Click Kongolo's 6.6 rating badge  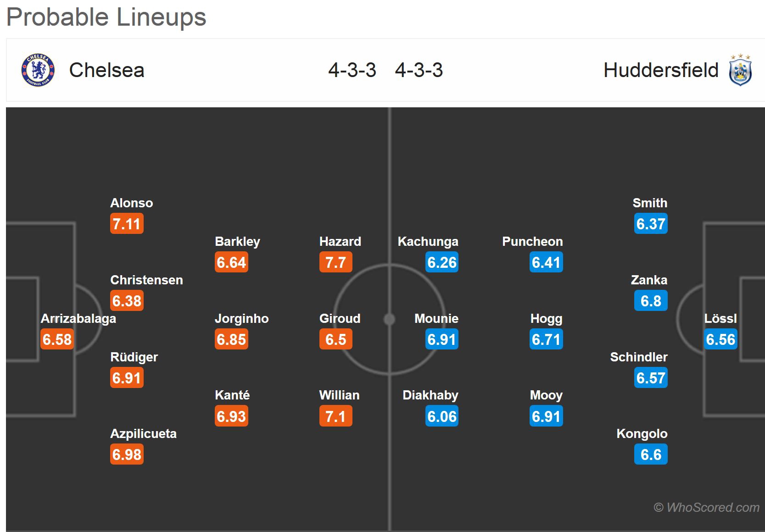point(651,454)
